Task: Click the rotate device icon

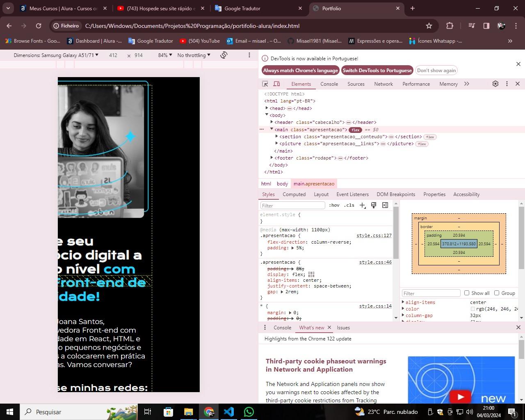Action: pyautogui.click(x=224, y=55)
